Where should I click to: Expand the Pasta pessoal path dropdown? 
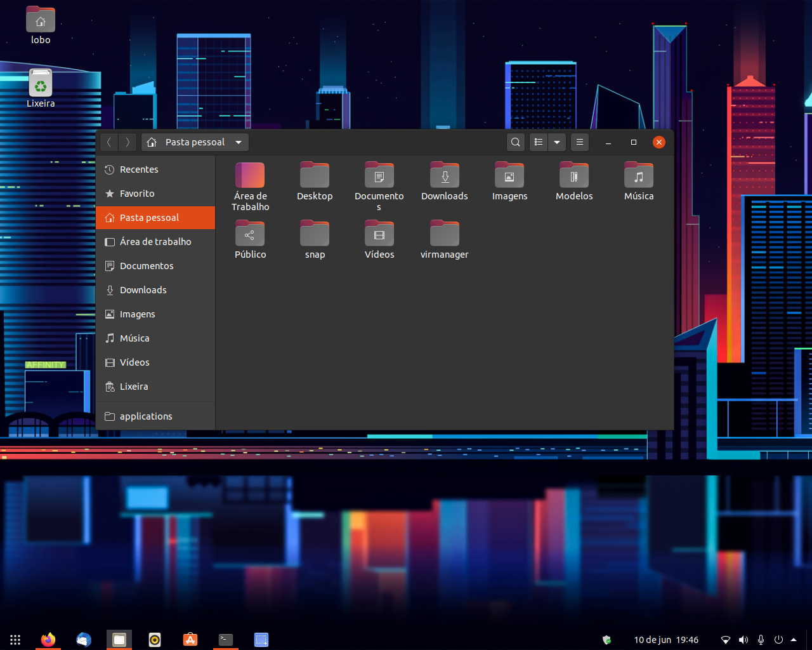(238, 142)
